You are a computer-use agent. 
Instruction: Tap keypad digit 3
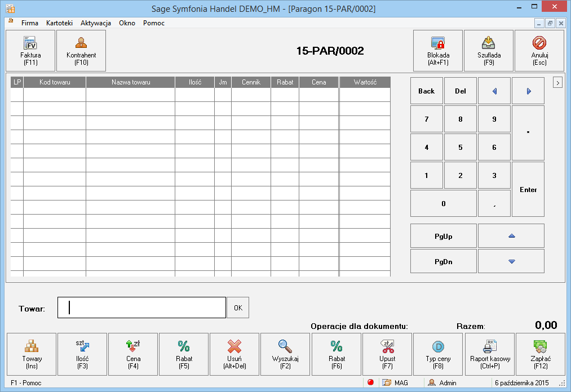click(494, 175)
